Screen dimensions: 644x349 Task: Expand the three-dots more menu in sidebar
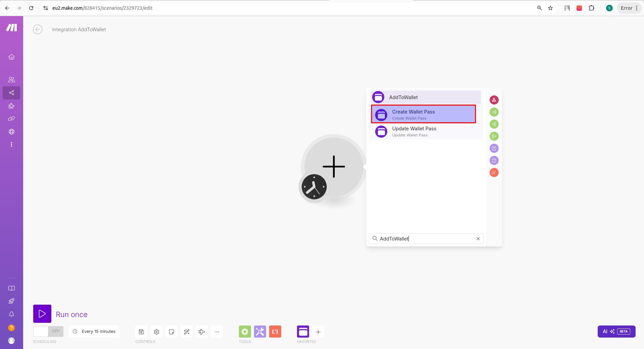[11, 144]
